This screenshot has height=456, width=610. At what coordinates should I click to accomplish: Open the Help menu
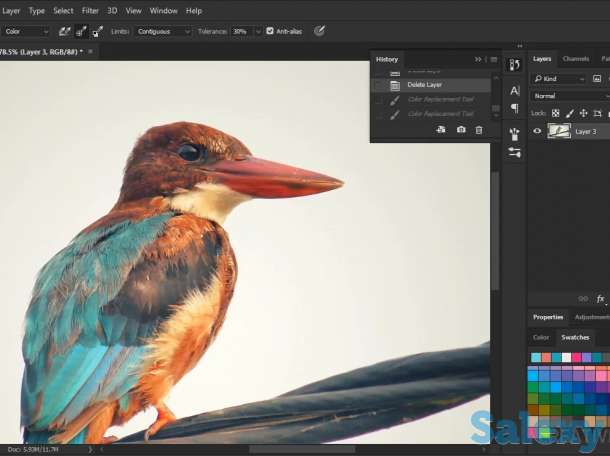pyautogui.click(x=194, y=11)
